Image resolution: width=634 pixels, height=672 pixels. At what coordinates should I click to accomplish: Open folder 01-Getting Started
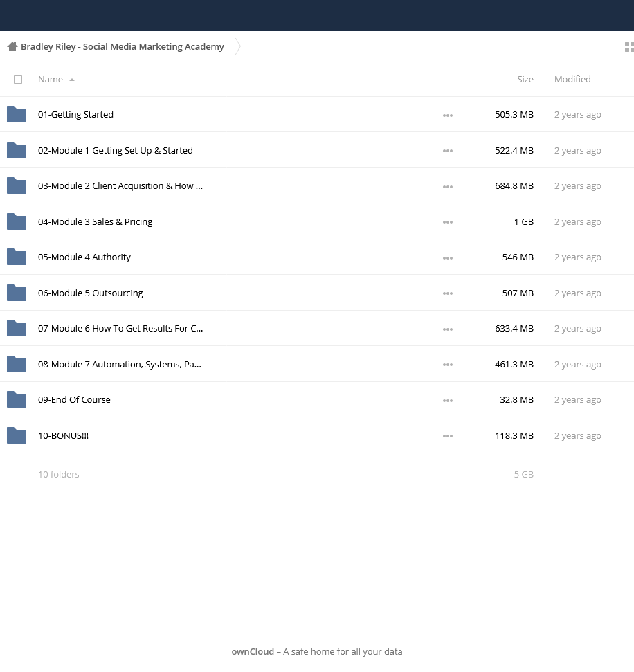click(x=75, y=114)
